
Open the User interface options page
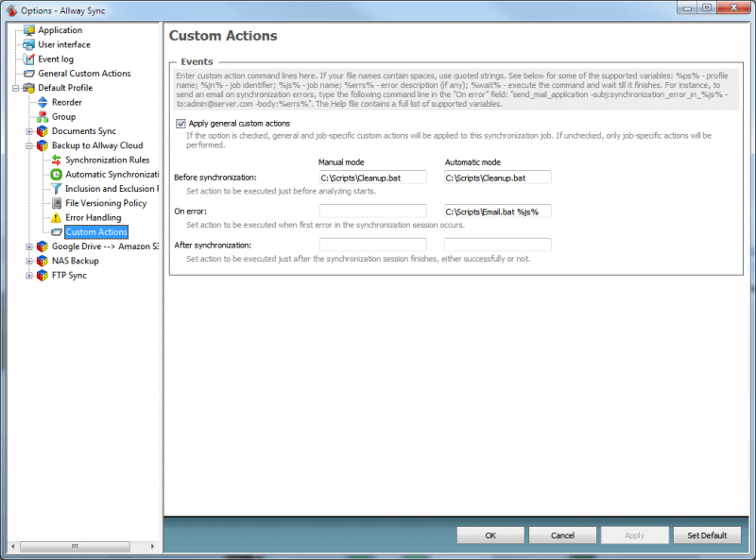64,44
